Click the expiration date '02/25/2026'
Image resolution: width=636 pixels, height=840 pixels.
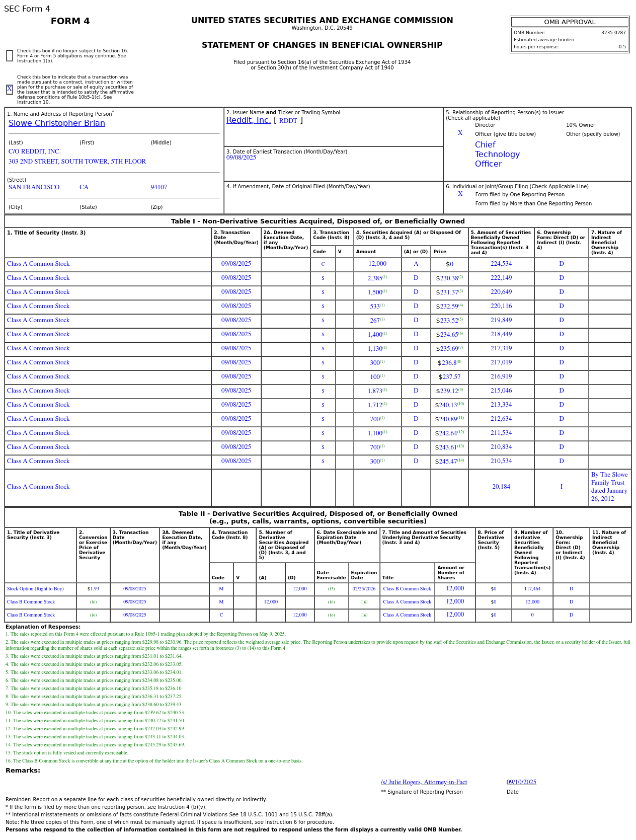[x=364, y=589]
